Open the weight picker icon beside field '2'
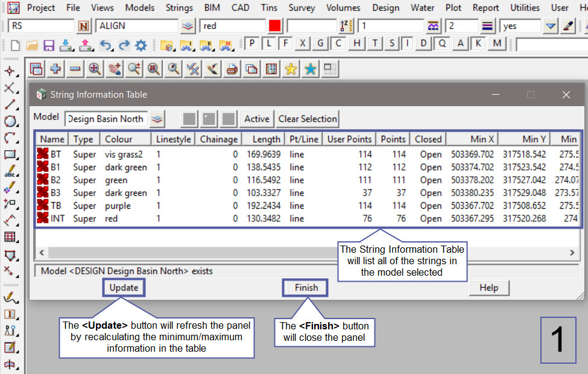The width and height of the screenshot is (588, 374). [x=488, y=26]
